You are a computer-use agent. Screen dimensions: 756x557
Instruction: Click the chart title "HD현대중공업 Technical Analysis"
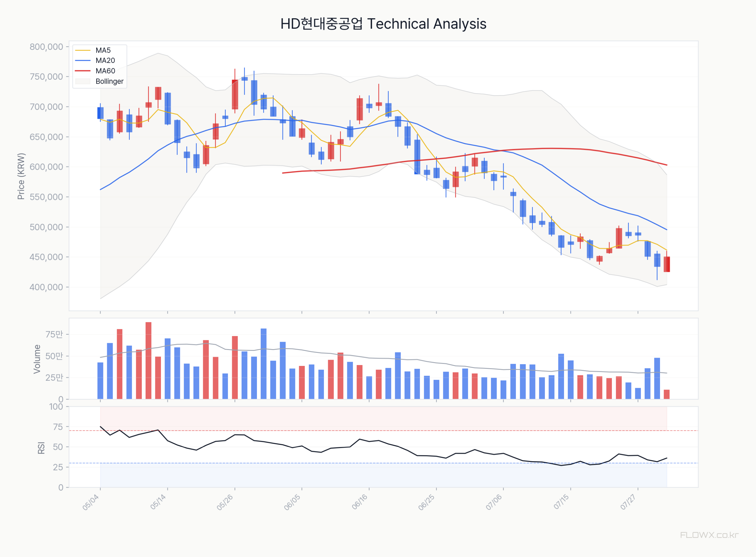pyautogui.click(x=383, y=24)
